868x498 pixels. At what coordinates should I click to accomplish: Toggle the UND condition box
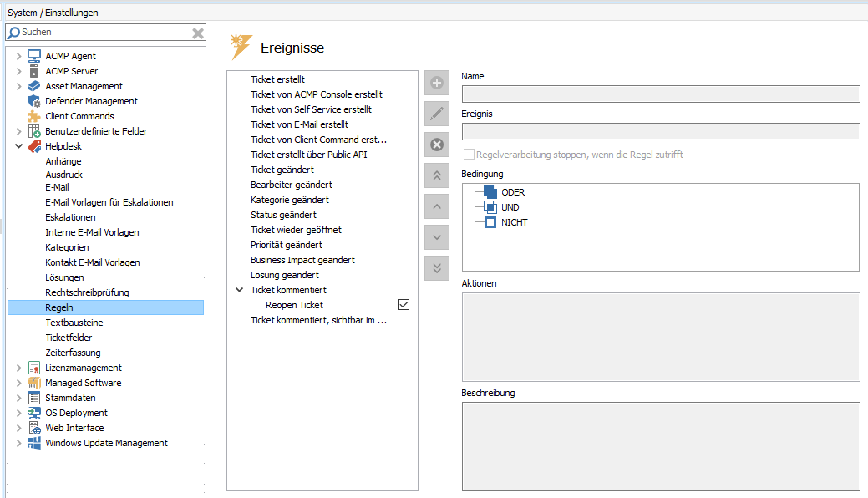(490, 207)
